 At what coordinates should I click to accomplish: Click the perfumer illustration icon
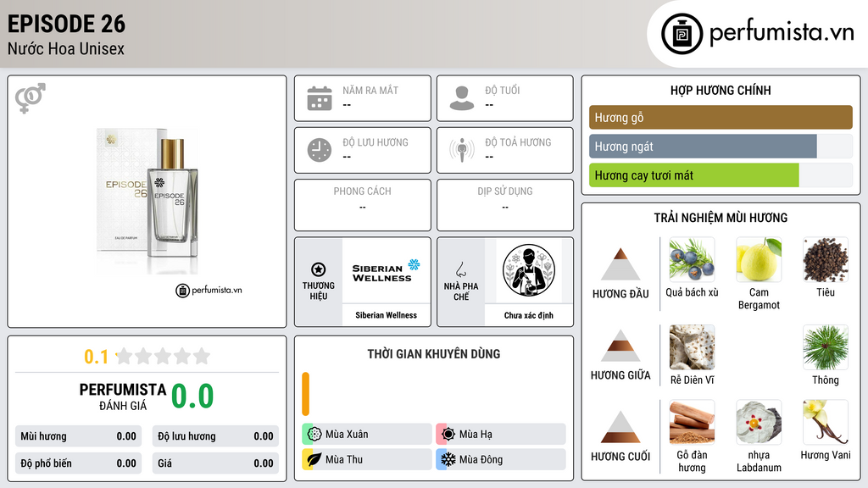click(529, 270)
